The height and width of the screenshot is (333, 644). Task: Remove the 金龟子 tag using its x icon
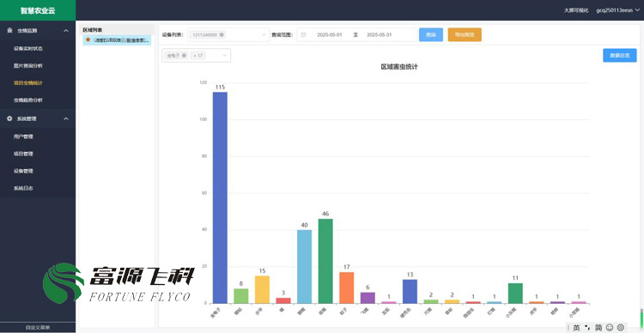(x=184, y=56)
